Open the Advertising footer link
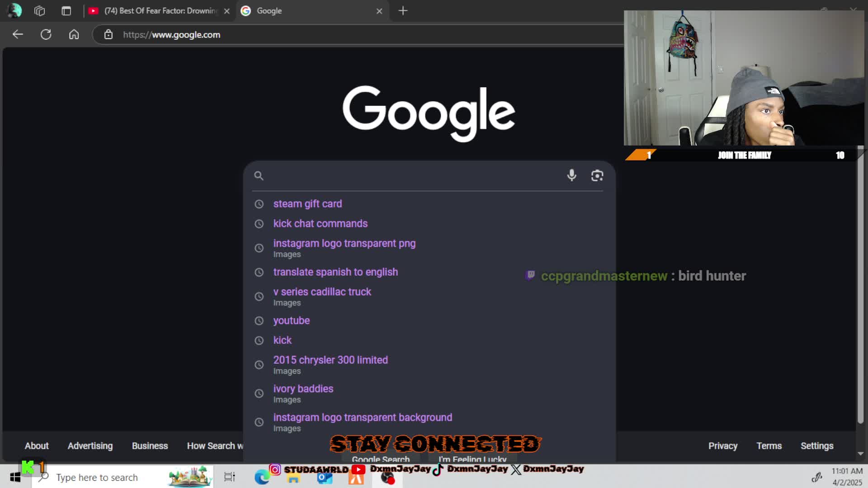The height and width of the screenshot is (488, 868). 90,446
